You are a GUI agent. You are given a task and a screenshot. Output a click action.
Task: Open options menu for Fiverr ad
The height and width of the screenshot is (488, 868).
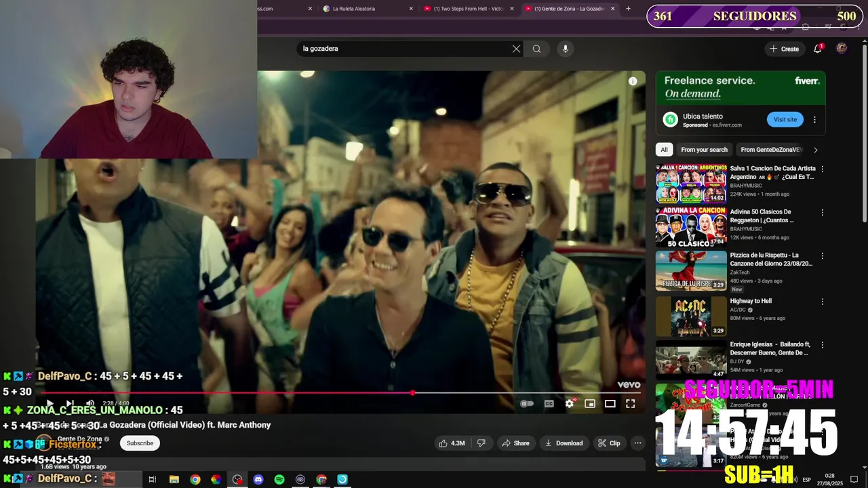pyautogui.click(x=814, y=120)
